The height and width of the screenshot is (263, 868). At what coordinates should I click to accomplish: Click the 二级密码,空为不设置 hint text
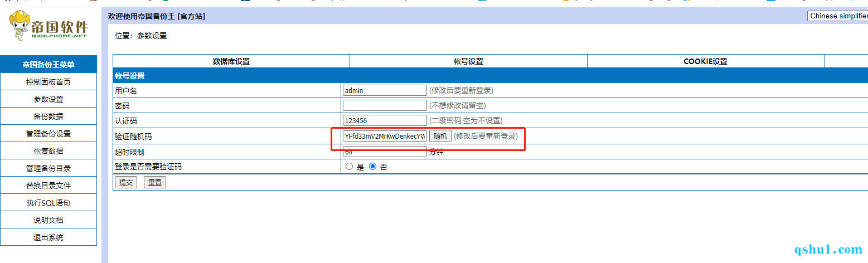pyautogui.click(x=465, y=120)
